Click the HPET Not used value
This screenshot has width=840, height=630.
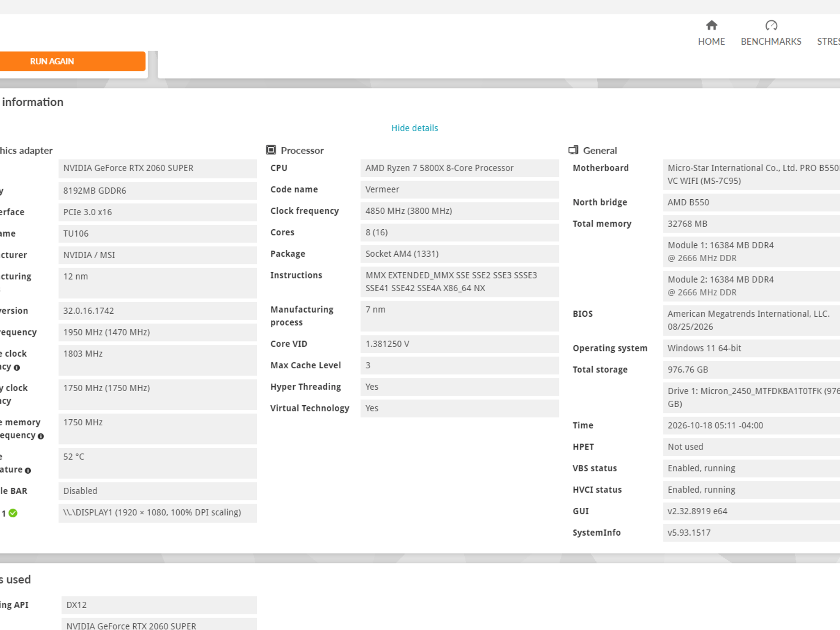(x=751, y=447)
